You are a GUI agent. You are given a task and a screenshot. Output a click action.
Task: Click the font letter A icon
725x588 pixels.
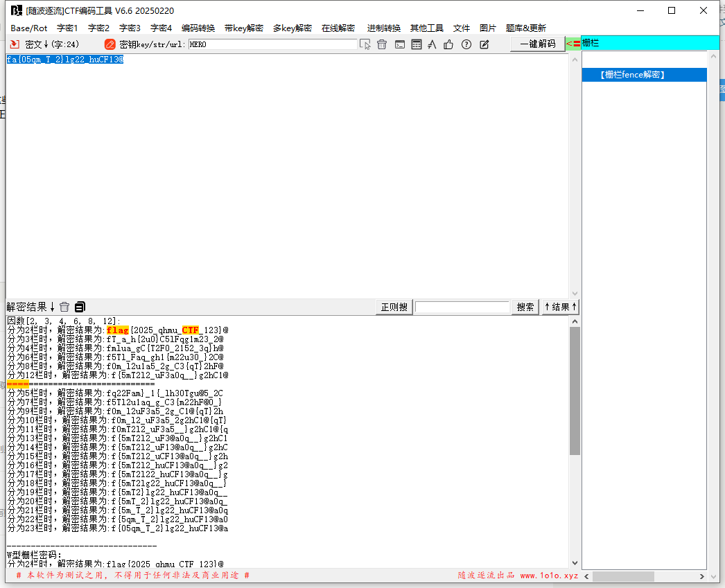pyautogui.click(x=432, y=44)
